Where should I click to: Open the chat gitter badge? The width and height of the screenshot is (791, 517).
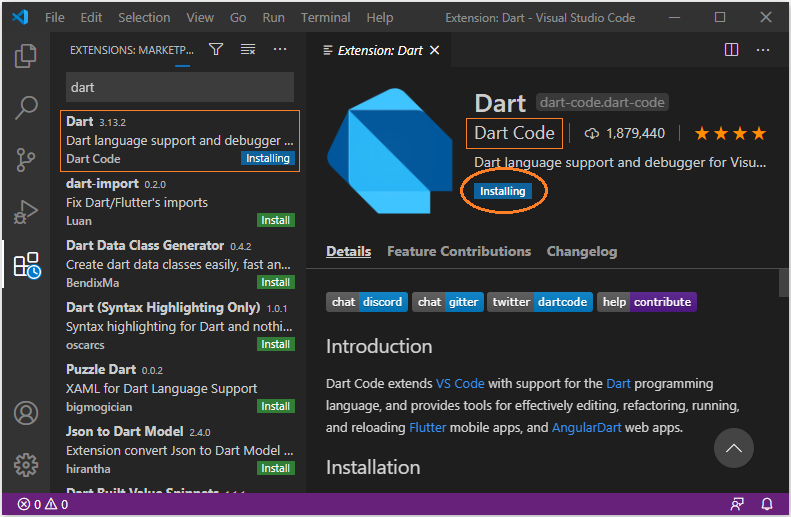(x=448, y=302)
